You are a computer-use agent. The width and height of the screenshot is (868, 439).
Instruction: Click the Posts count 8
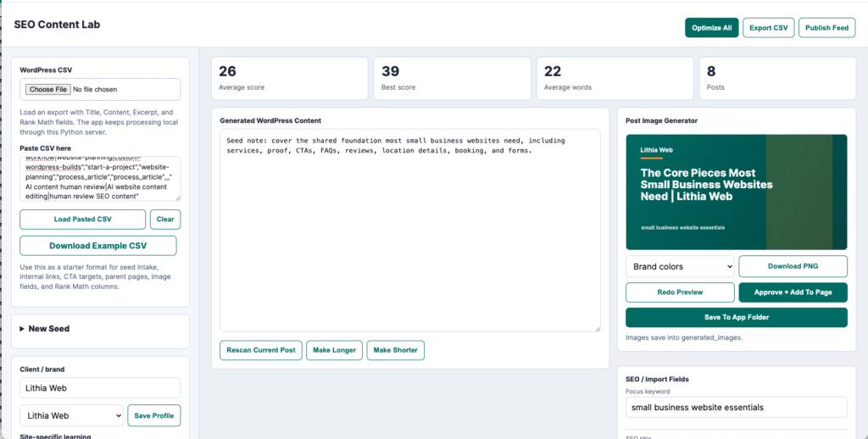coord(711,71)
